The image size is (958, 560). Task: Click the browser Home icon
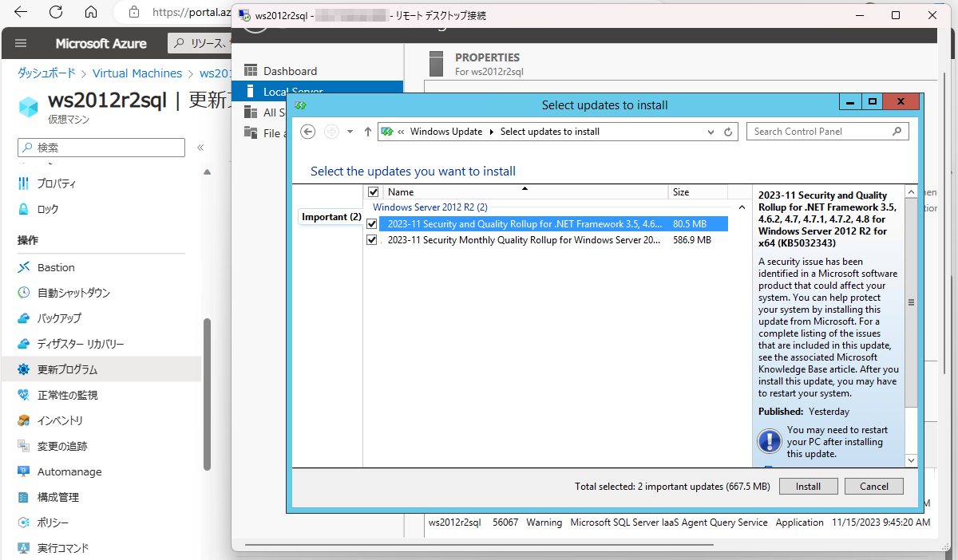(91, 12)
